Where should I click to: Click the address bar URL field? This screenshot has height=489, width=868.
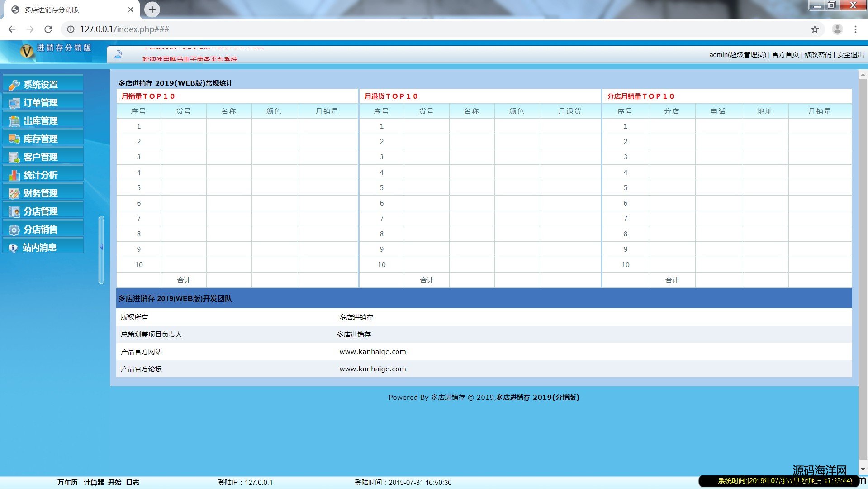(407, 29)
